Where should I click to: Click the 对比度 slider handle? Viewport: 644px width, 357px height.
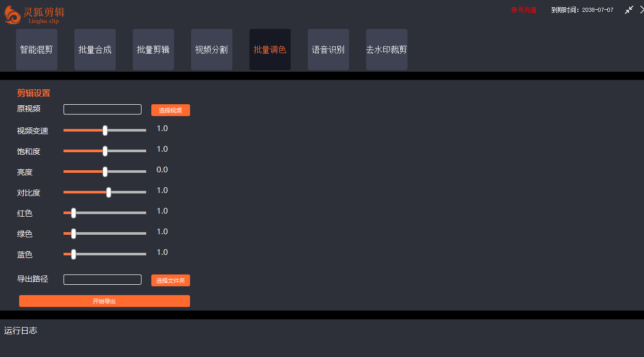coord(108,192)
